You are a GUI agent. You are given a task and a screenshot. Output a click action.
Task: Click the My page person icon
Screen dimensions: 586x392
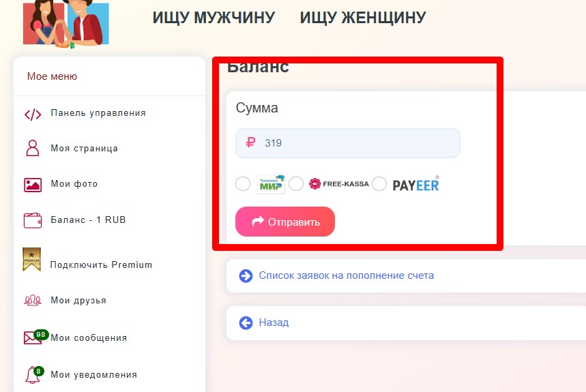click(33, 148)
